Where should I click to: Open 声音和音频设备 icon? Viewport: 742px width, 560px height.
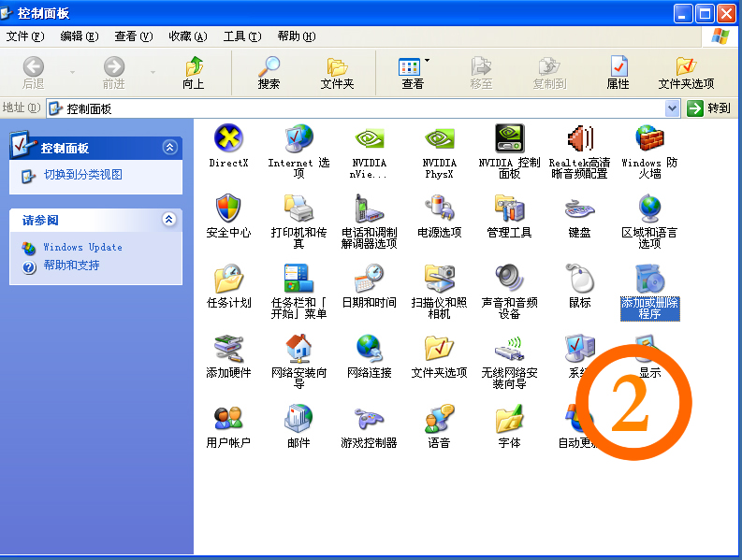(x=509, y=280)
